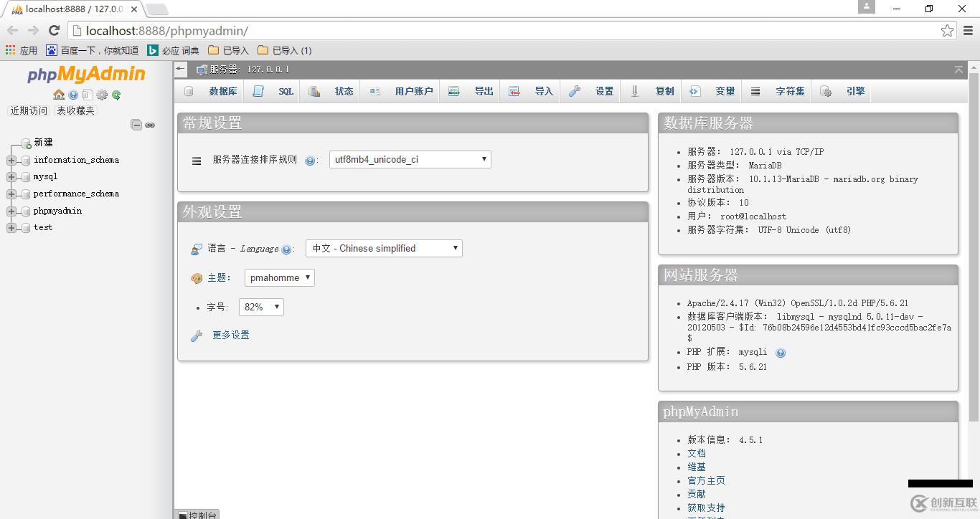
Task: Open the 维基 link
Action: [x=697, y=467]
